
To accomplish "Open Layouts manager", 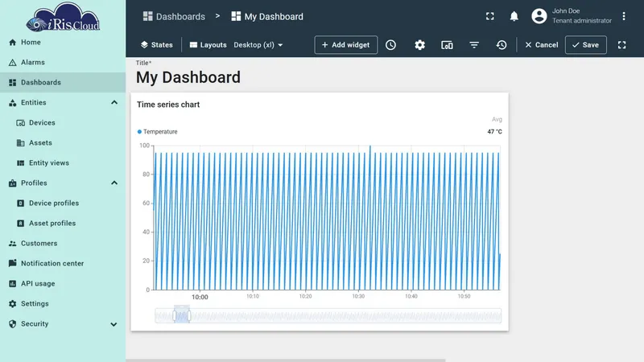I will point(208,45).
